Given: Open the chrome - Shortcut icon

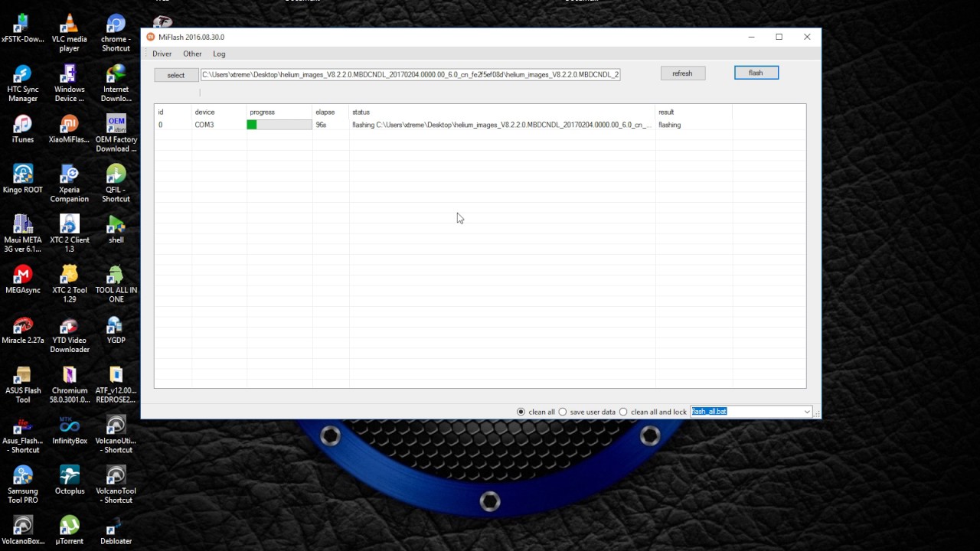Looking at the screenshot, I should [116, 33].
